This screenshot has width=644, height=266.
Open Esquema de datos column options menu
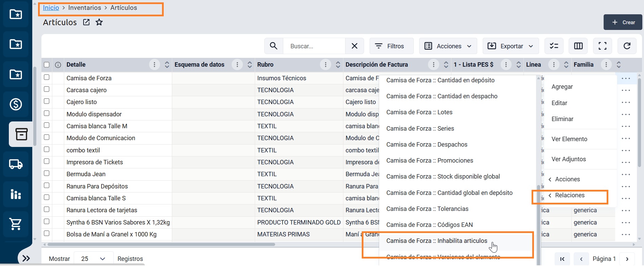pos(237,65)
